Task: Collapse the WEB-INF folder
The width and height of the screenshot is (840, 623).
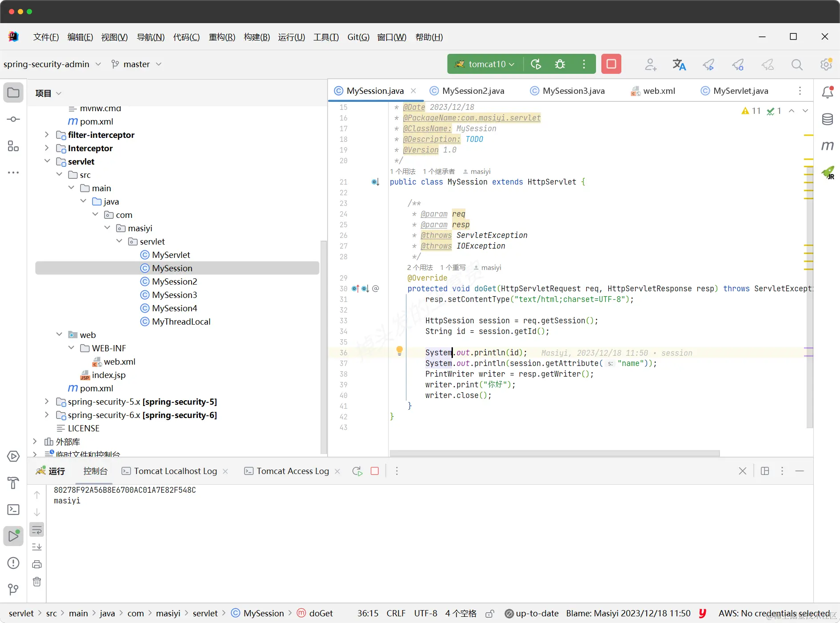Action: coord(71,348)
